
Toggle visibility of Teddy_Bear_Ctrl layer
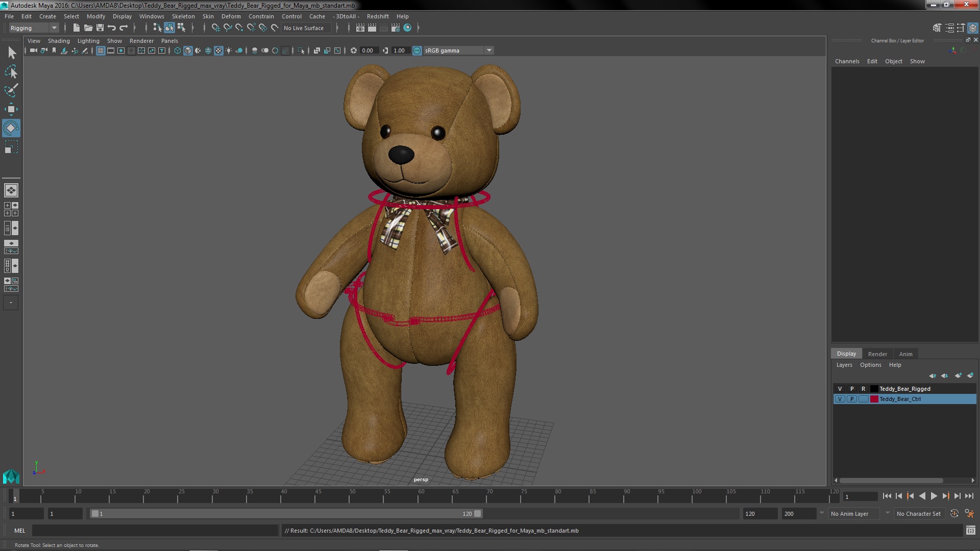point(840,399)
